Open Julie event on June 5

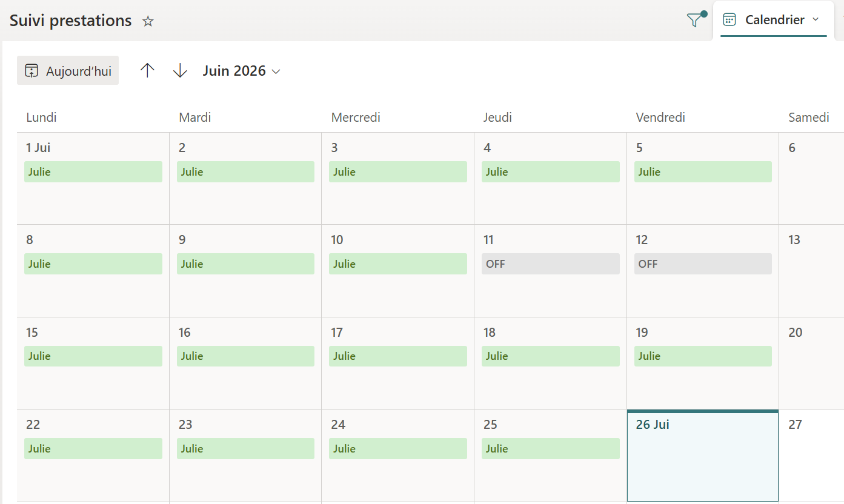tap(703, 171)
